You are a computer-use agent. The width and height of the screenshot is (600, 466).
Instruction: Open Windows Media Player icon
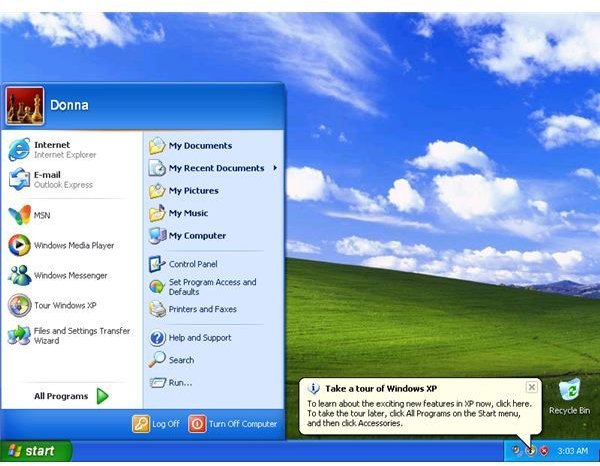click(x=20, y=245)
